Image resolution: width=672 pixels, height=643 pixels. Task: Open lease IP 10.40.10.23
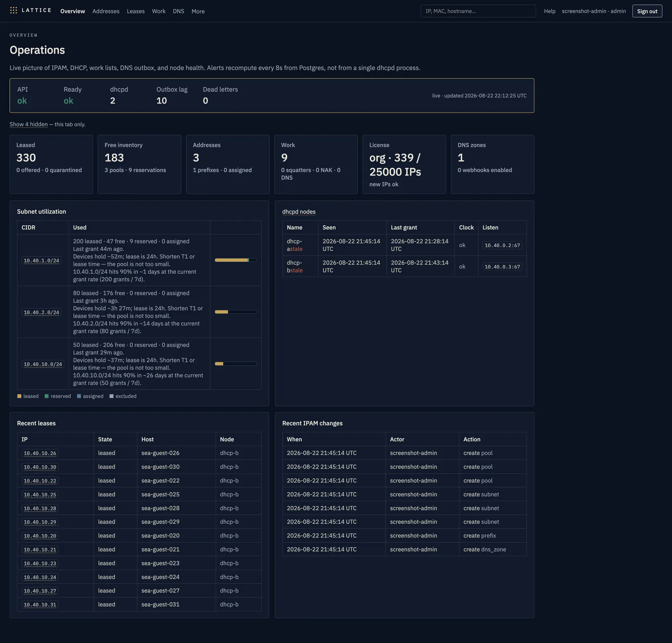(x=40, y=563)
